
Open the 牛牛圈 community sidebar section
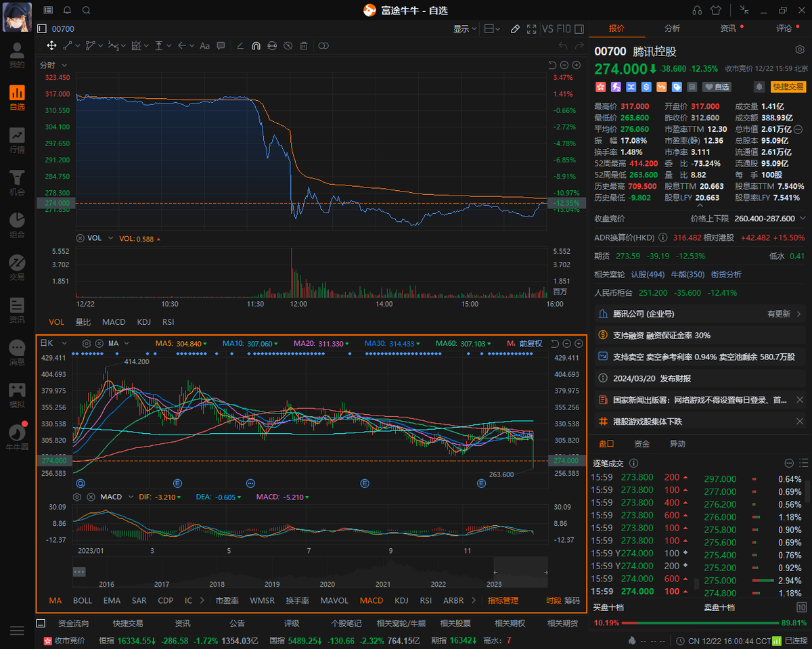point(17,438)
